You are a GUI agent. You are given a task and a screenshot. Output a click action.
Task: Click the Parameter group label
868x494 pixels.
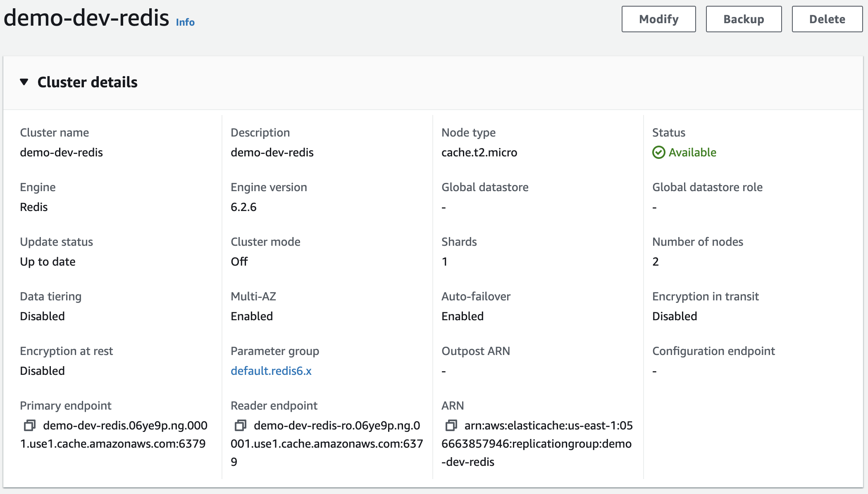tap(275, 351)
